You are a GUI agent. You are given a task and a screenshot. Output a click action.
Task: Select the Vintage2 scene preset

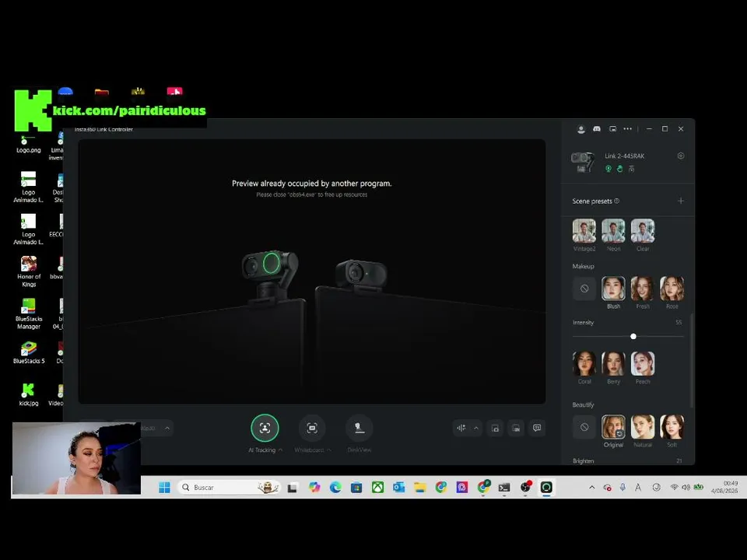pos(584,231)
